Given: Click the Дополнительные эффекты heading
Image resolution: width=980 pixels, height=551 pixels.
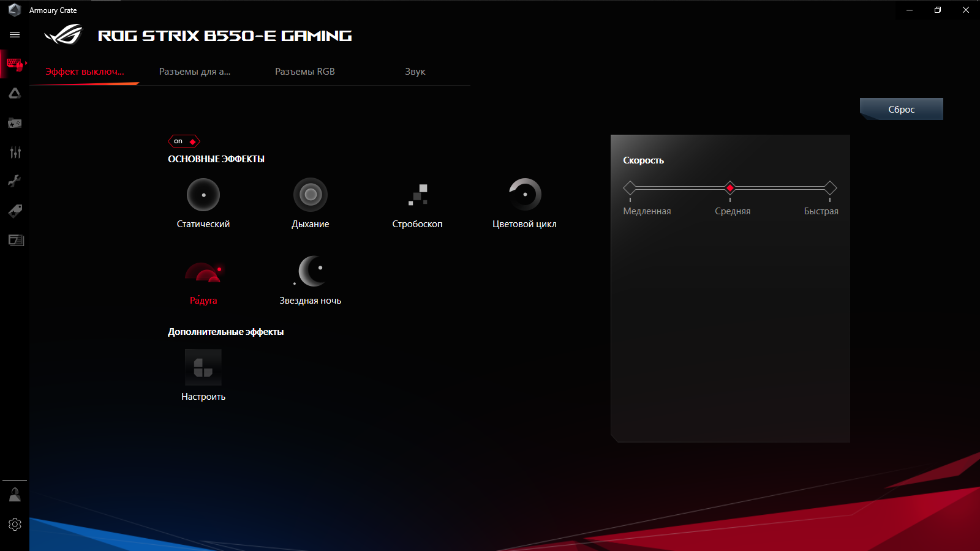Looking at the screenshot, I should point(226,332).
